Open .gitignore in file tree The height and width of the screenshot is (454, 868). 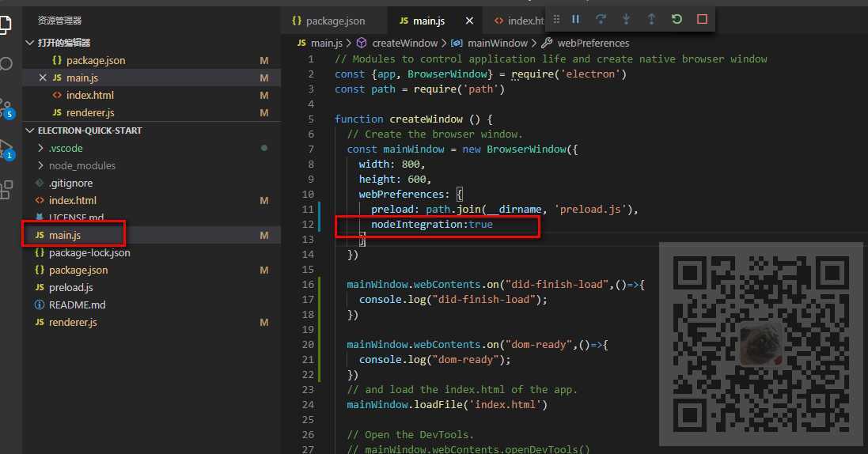coord(71,183)
